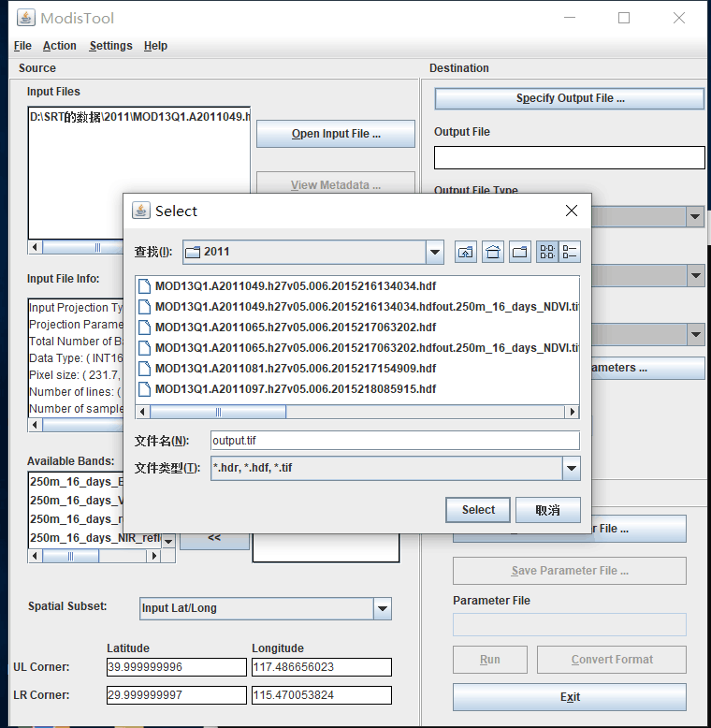
Task: Expand third Destination panel dropdown arrow
Action: click(696, 335)
